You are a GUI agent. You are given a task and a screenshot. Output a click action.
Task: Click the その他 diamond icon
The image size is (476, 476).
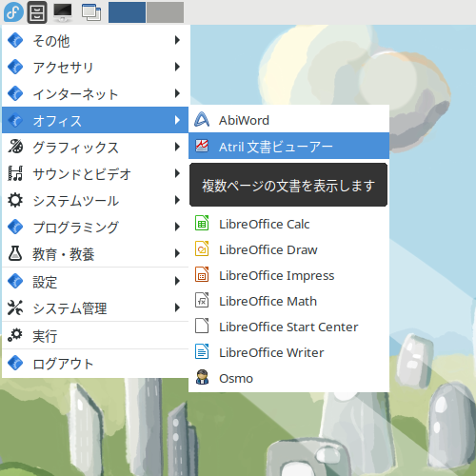[15, 40]
